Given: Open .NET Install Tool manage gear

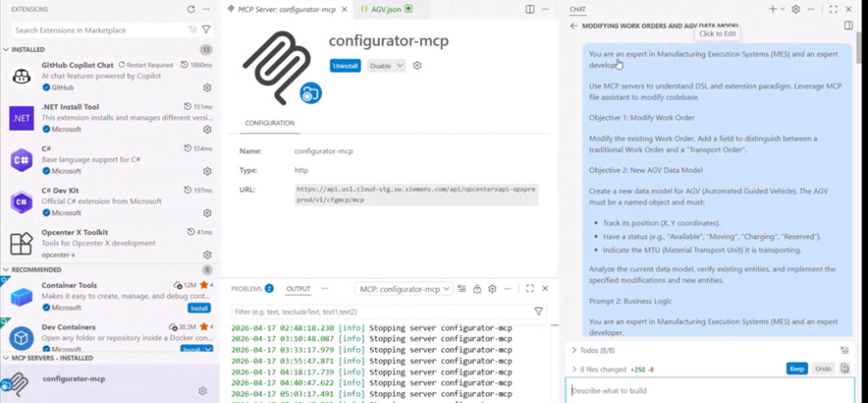Looking at the screenshot, I should [x=207, y=129].
